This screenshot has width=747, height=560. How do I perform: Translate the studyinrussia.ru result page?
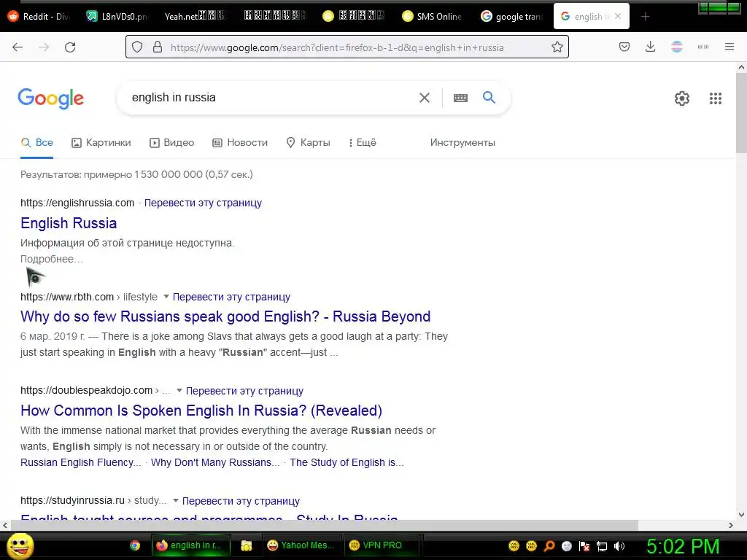coord(241,501)
